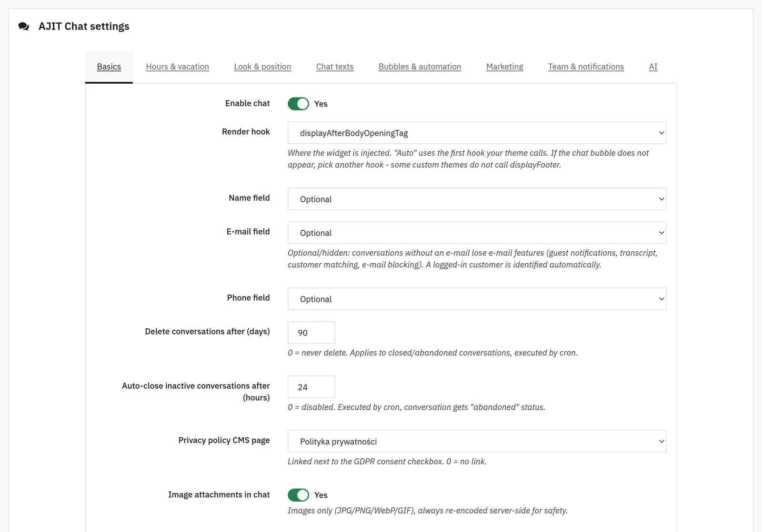Open the Bubbles & automation tab
The height and width of the screenshot is (532, 762).
(420, 67)
